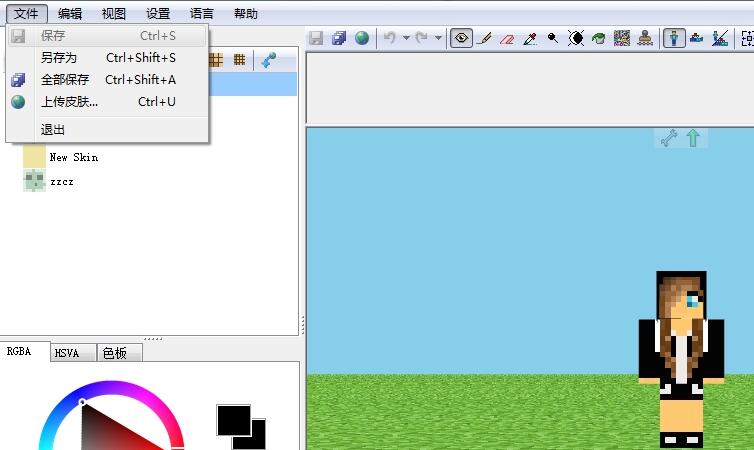Click the large grid icon in skin list toolbar
This screenshot has height=450, width=754.
click(x=216, y=60)
